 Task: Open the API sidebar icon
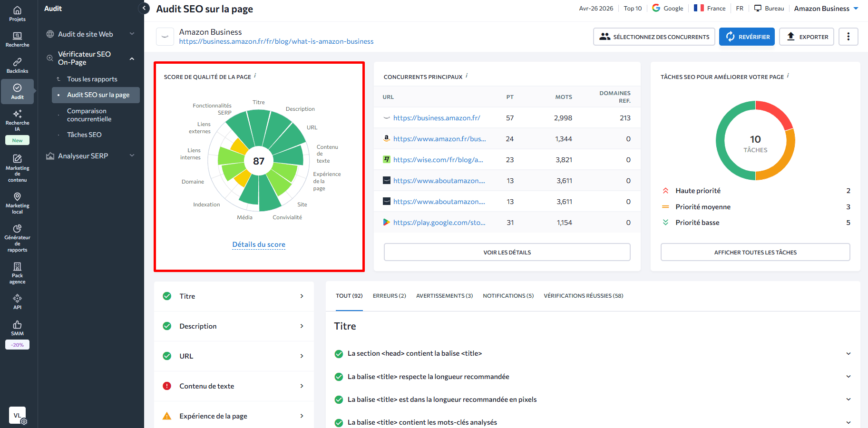pyautogui.click(x=17, y=302)
